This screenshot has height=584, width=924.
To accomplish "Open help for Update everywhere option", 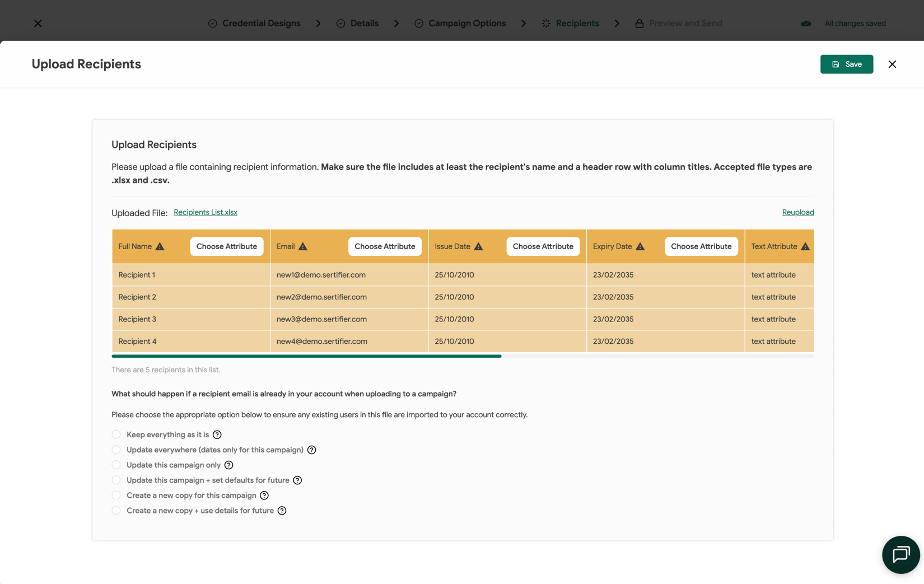I will click(x=311, y=450).
